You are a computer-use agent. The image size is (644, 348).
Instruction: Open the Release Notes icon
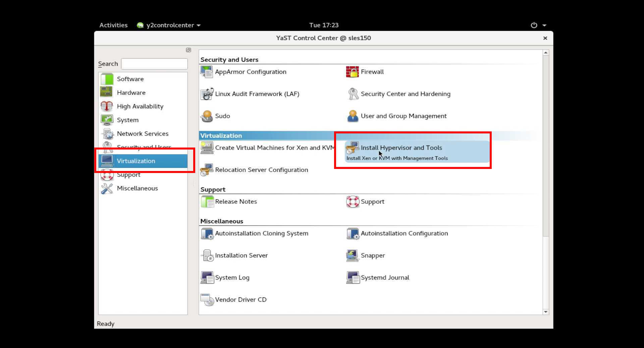tap(207, 201)
